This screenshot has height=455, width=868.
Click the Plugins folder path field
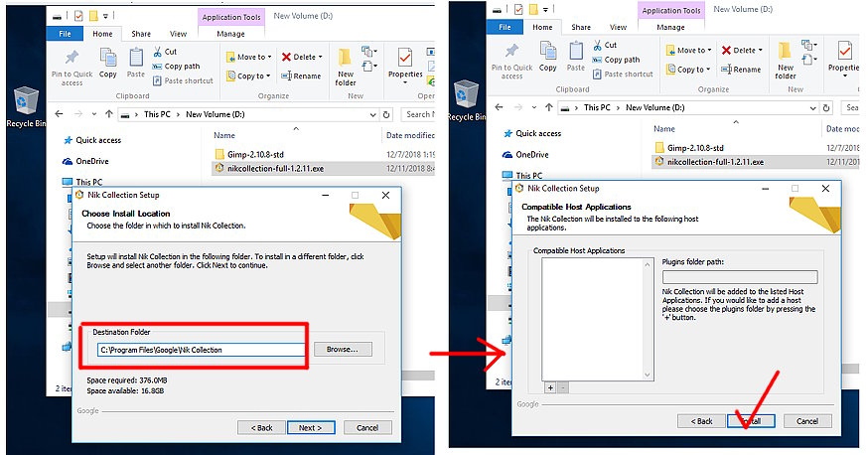(740, 277)
